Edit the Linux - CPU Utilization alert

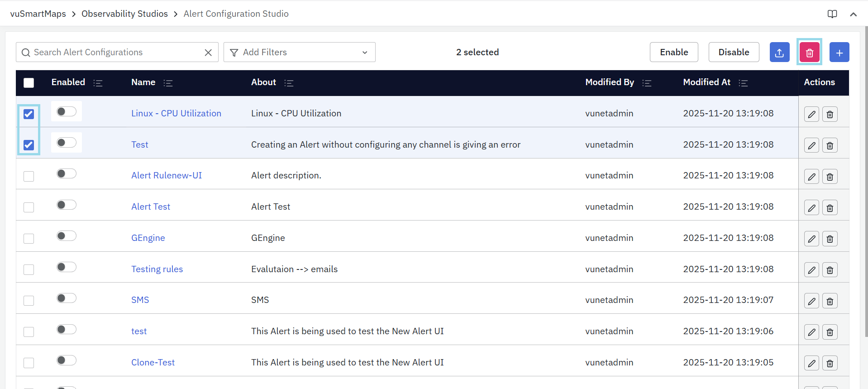[811, 114]
